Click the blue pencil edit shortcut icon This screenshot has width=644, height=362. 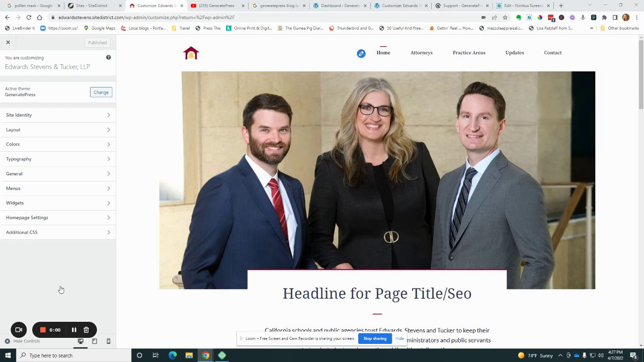tap(361, 53)
